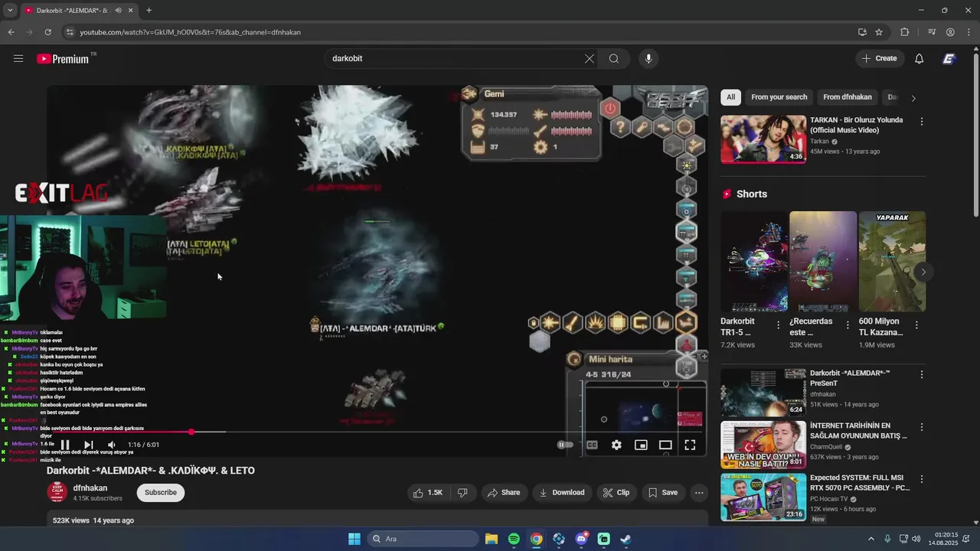The image size is (980, 551).
Task: Pause the video playback
Action: (x=65, y=445)
